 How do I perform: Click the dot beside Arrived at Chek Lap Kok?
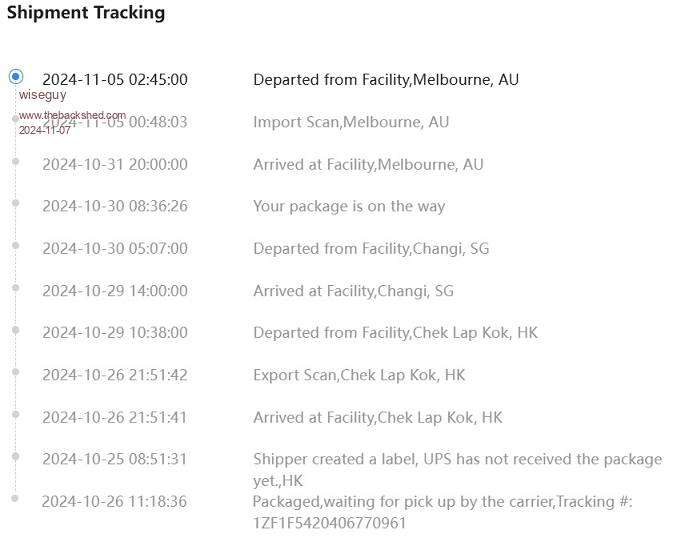tap(15, 414)
